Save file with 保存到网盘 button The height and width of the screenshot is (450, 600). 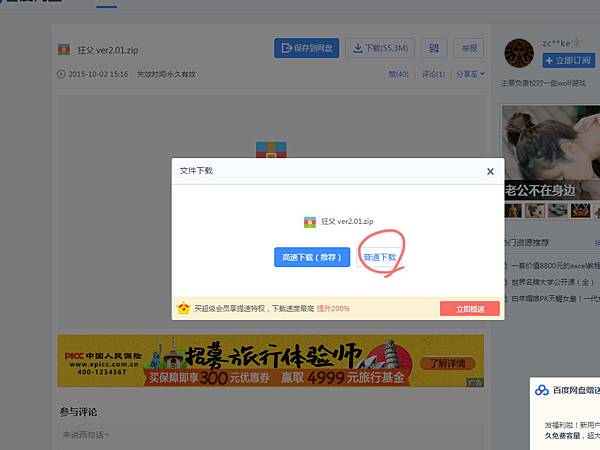(x=307, y=48)
